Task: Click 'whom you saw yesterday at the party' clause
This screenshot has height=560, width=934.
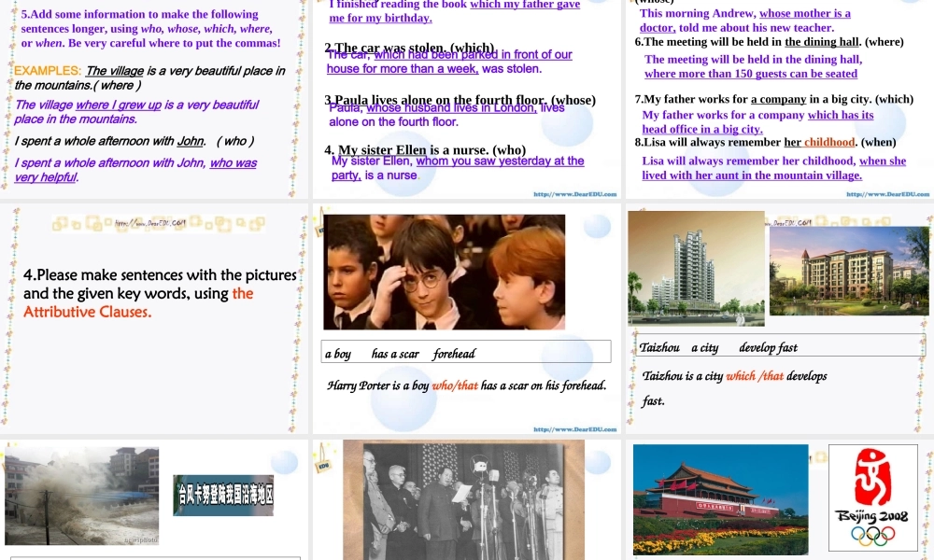Action: pos(458,168)
